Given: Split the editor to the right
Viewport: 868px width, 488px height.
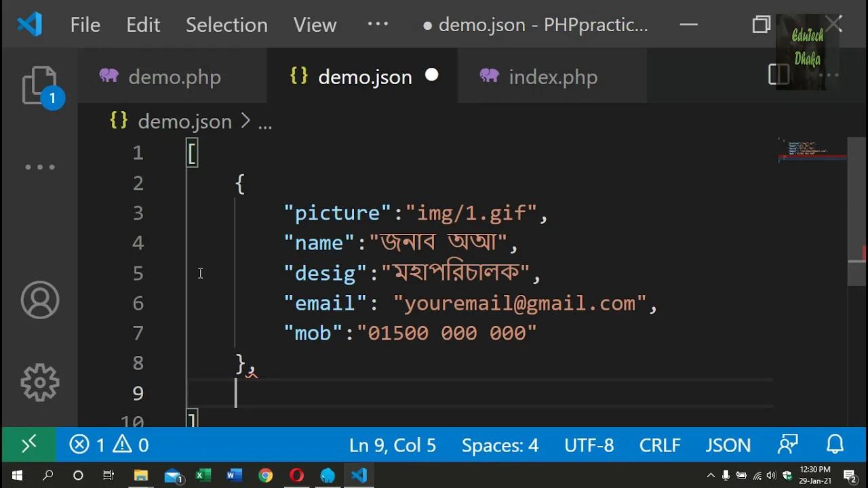Looking at the screenshot, I should (x=778, y=75).
